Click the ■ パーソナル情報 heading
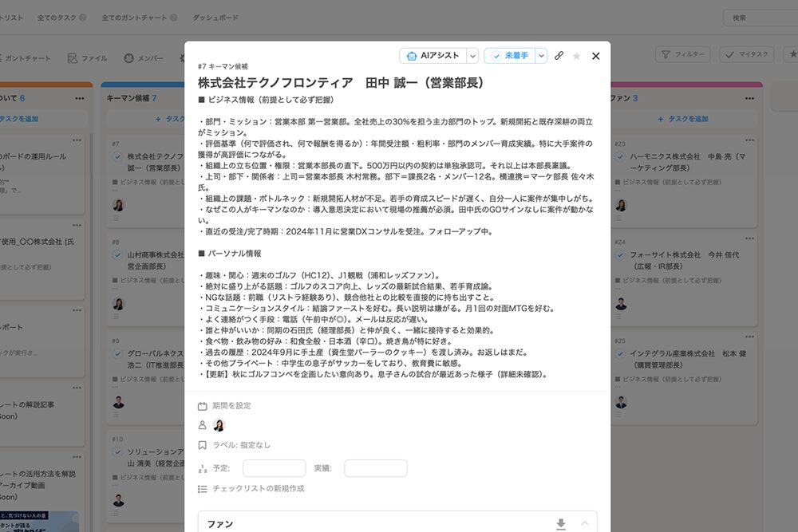798x532 pixels. [230, 254]
